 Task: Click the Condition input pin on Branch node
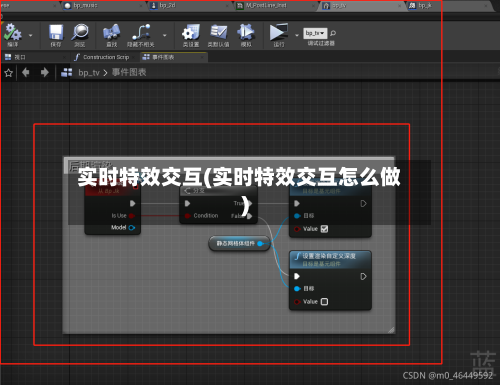188,216
